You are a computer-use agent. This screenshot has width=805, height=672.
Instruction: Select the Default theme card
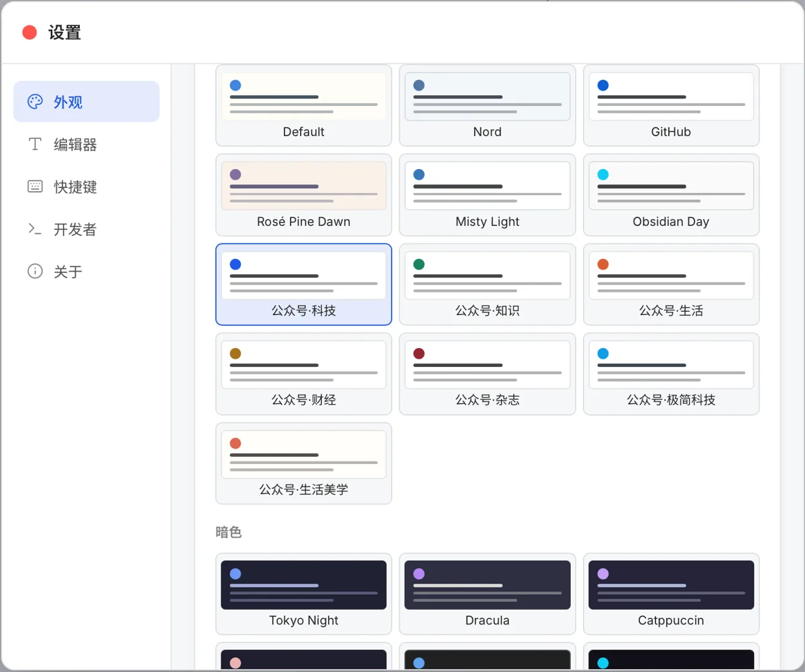304,105
